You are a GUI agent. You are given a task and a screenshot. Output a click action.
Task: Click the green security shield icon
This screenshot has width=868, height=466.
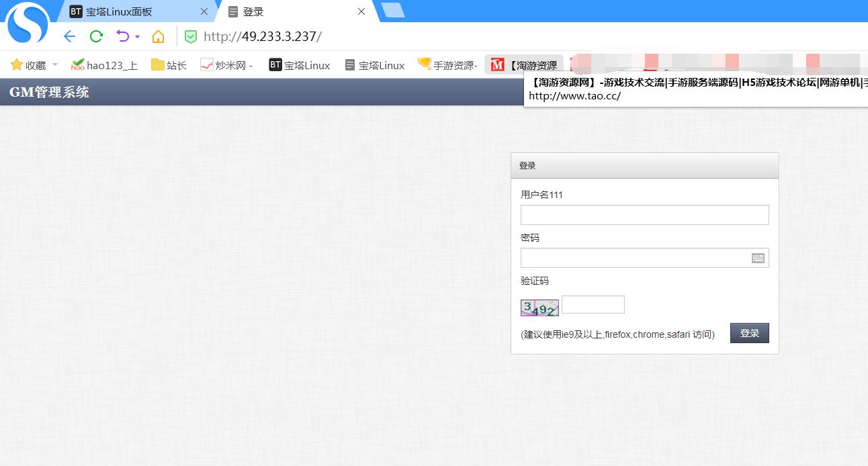pos(191,37)
